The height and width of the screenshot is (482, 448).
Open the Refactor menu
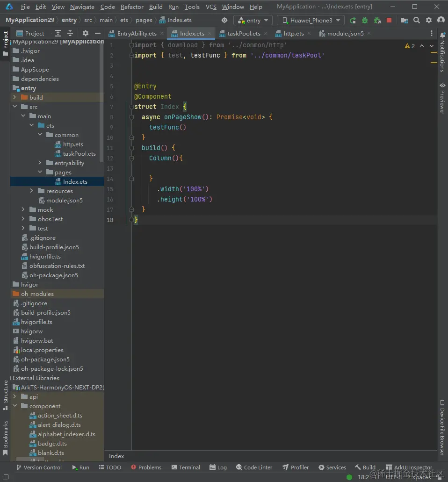click(x=132, y=7)
